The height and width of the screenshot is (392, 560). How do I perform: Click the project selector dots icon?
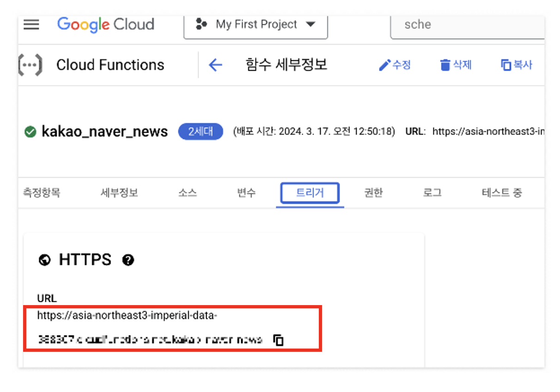[201, 24]
